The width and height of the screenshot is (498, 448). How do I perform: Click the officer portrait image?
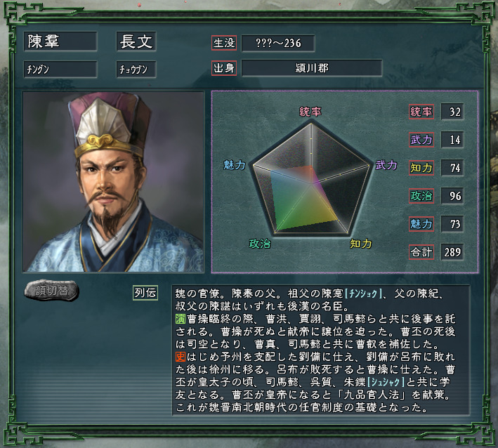pos(113,182)
